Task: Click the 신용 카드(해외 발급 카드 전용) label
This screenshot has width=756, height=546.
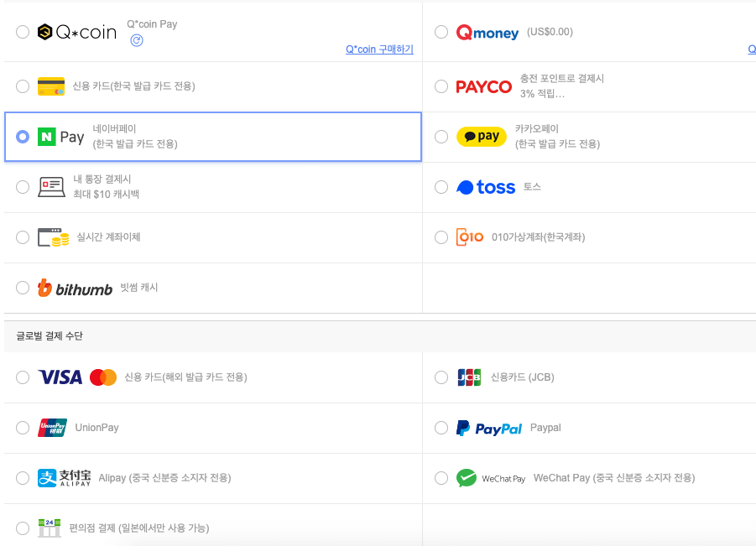Action: (x=185, y=377)
